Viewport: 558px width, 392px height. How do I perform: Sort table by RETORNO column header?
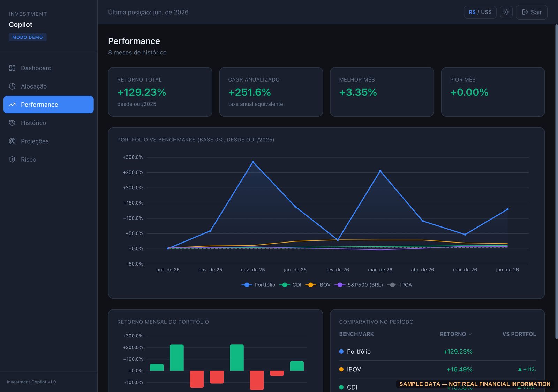pos(455,334)
